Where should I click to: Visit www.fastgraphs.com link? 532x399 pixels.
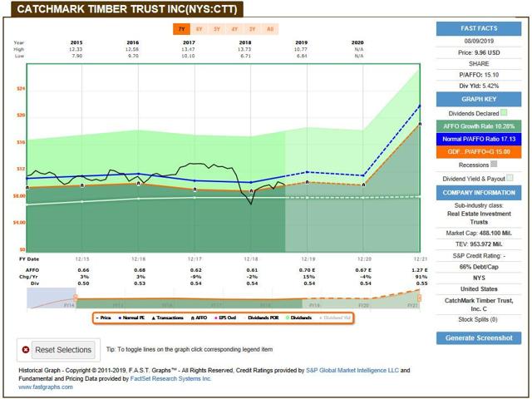pos(46,387)
